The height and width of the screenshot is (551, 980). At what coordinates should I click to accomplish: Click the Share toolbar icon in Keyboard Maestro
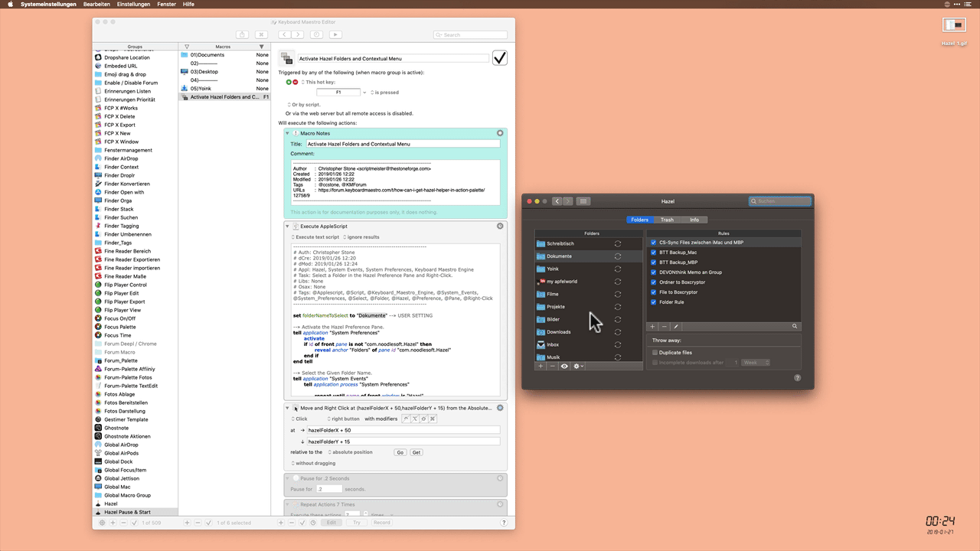point(242,34)
